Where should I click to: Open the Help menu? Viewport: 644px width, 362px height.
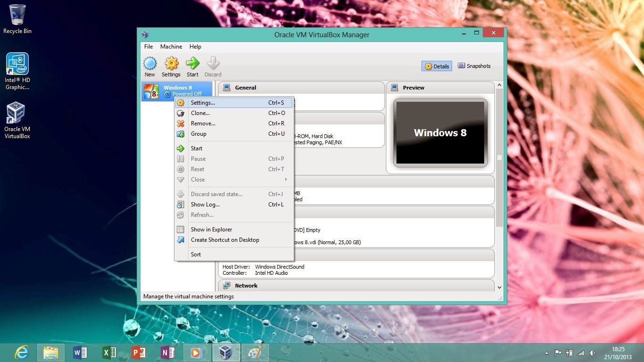(x=195, y=47)
